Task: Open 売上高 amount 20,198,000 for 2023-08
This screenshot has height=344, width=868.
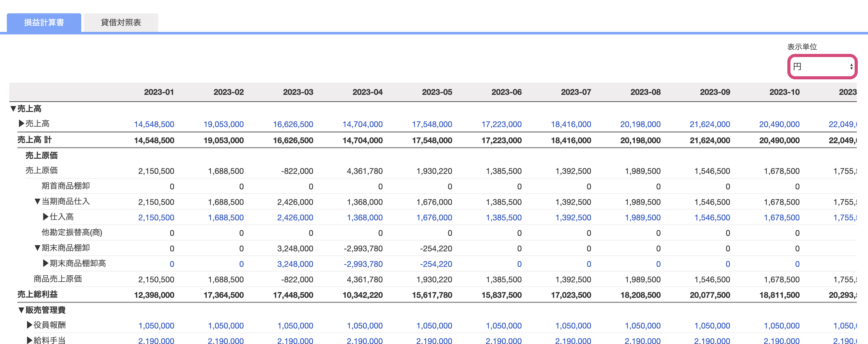Action: (640, 124)
